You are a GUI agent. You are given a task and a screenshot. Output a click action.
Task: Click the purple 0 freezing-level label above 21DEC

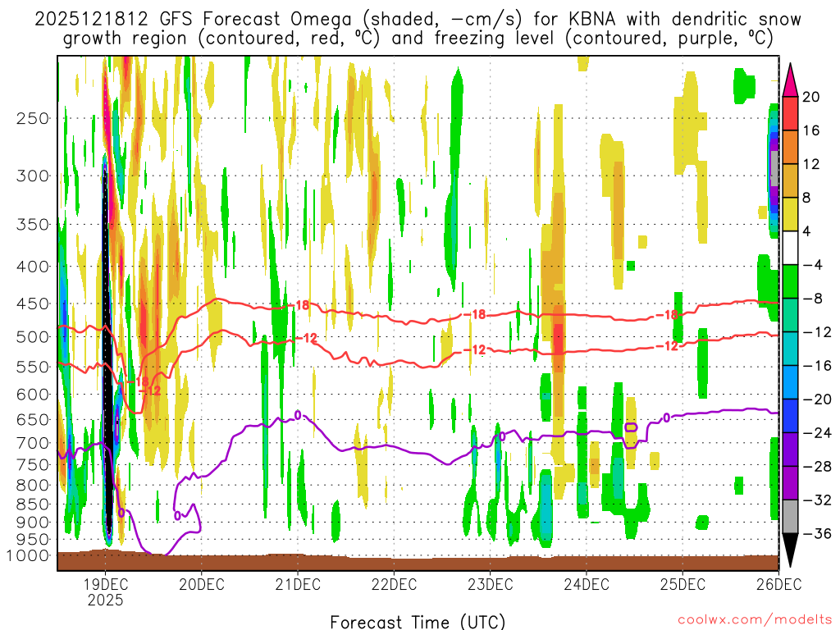click(x=298, y=415)
